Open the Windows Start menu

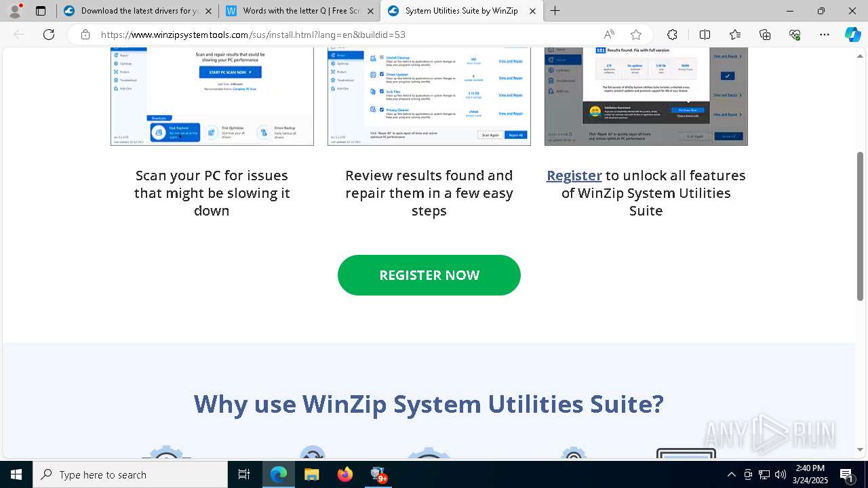point(16,474)
